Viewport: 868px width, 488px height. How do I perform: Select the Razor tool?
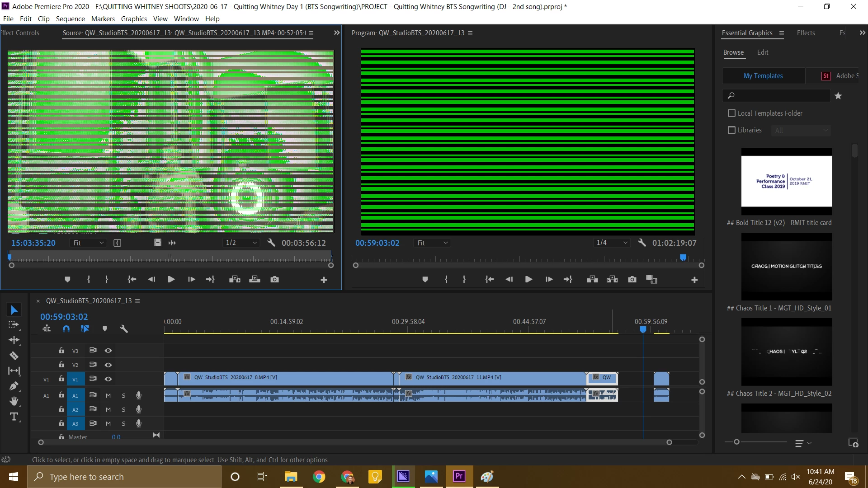(x=14, y=356)
